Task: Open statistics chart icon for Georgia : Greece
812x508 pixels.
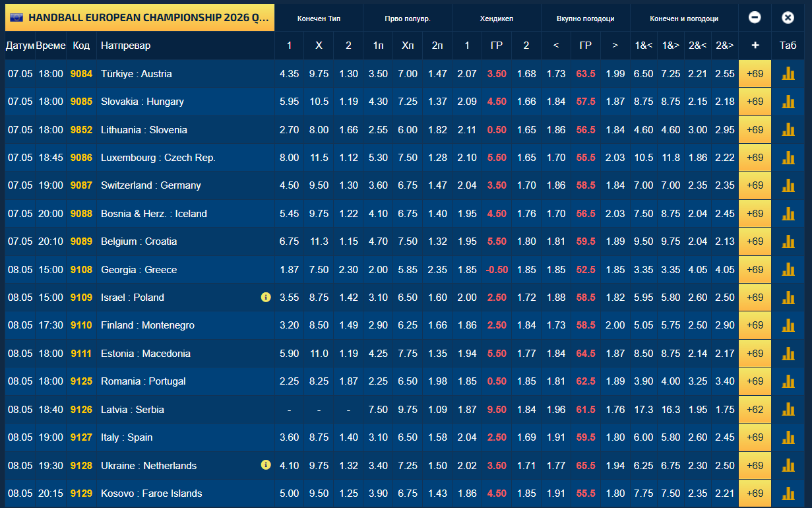Action: tap(788, 270)
